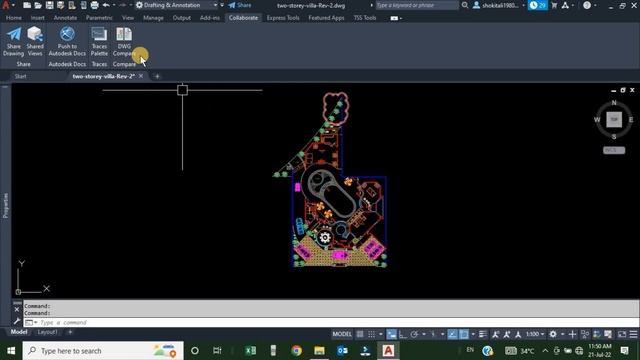
Task: Click the search magnifier icon
Action: (x=464, y=5)
